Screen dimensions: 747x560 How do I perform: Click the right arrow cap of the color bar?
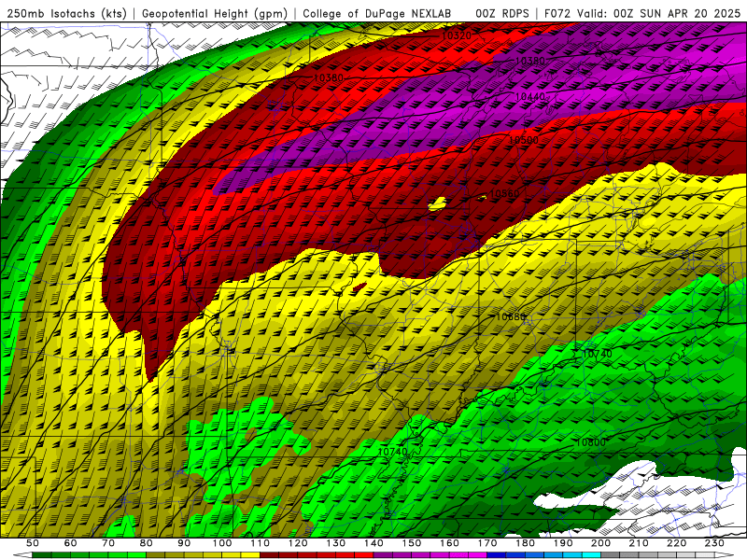[725, 554]
